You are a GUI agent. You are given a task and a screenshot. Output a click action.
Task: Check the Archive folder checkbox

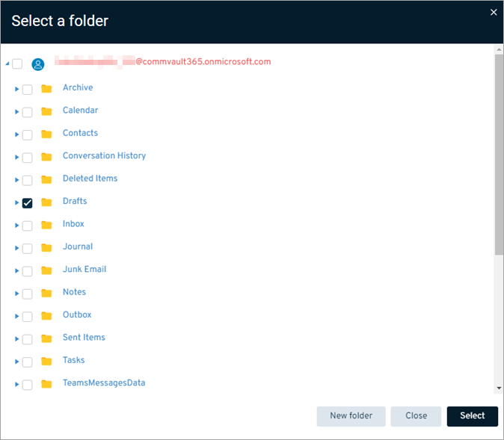point(28,90)
